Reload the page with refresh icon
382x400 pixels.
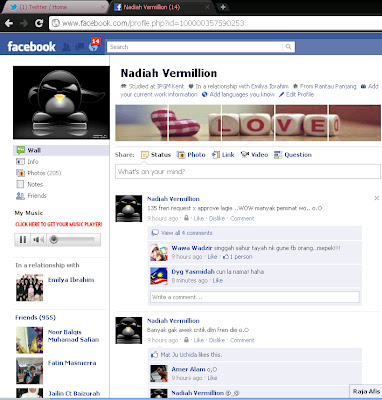point(39,23)
